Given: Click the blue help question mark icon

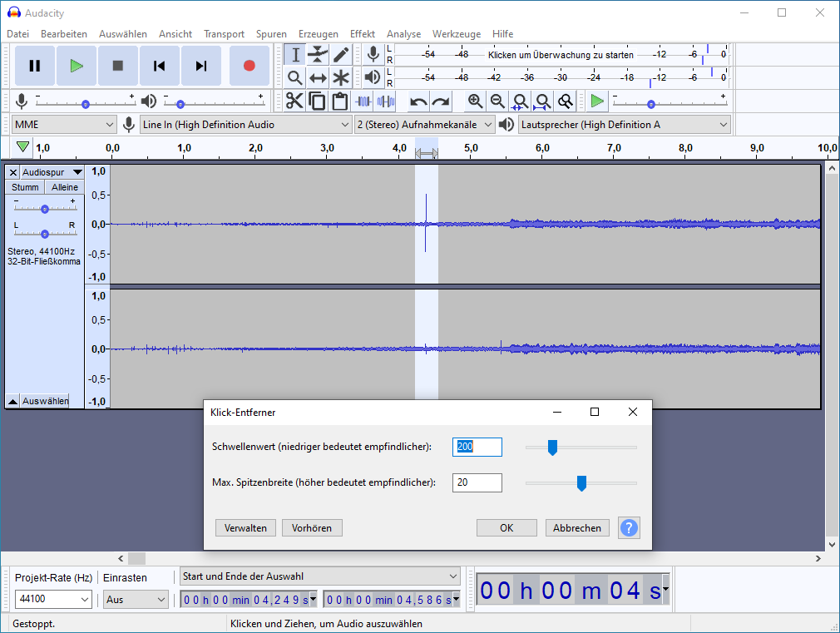Looking at the screenshot, I should [x=629, y=527].
